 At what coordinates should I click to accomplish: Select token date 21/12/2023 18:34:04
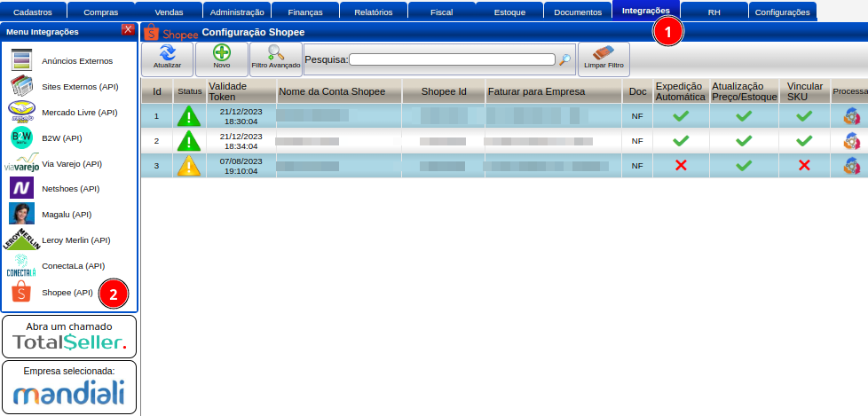point(241,140)
